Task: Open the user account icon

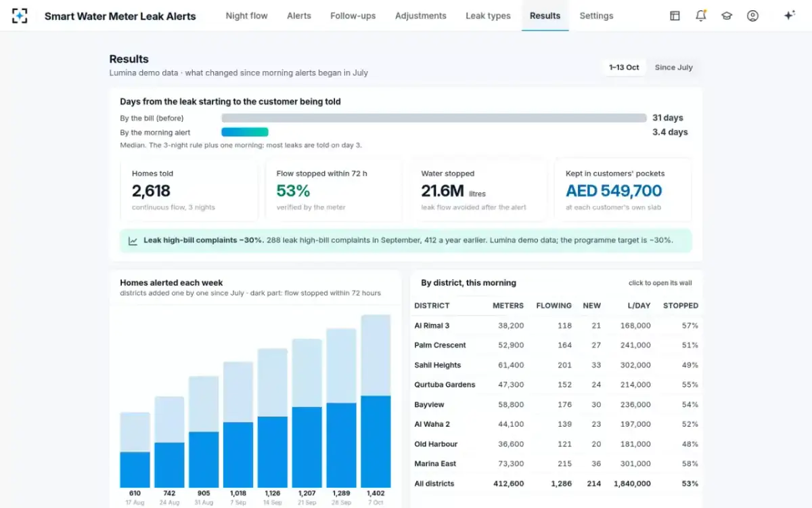Action: pyautogui.click(x=752, y=16)
